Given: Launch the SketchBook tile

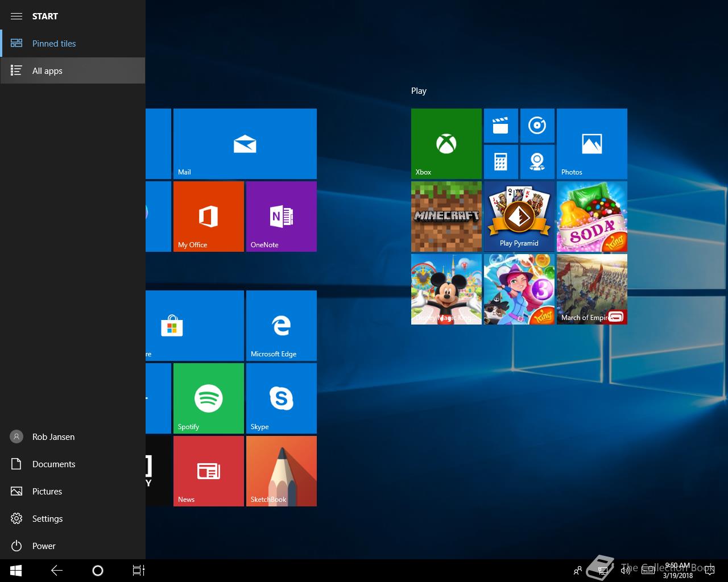Looking at the screenshot, I should point(282,471).
